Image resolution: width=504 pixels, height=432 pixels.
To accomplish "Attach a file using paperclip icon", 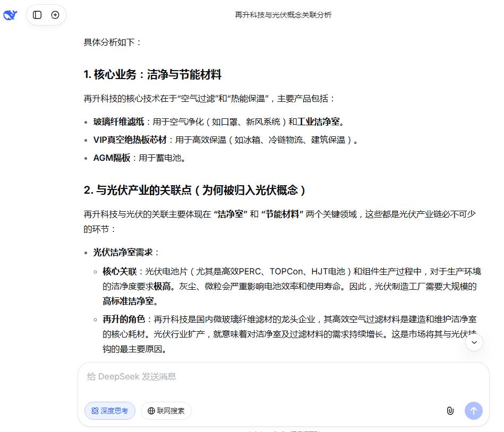I will (450, 410).
